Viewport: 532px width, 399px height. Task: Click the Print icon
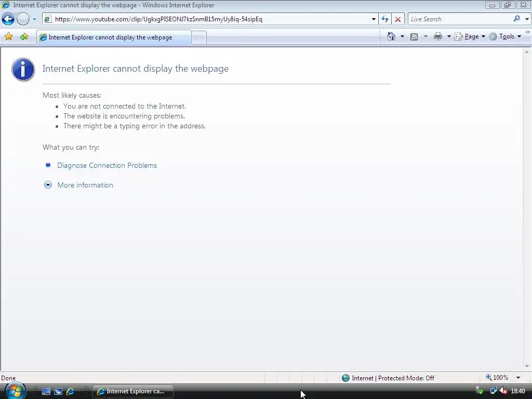[x=437, y=36]
